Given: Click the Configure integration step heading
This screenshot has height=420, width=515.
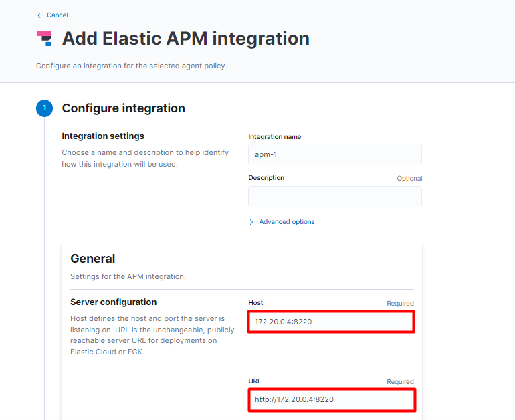Looking at the screenshot, I should tap(124, 108).
